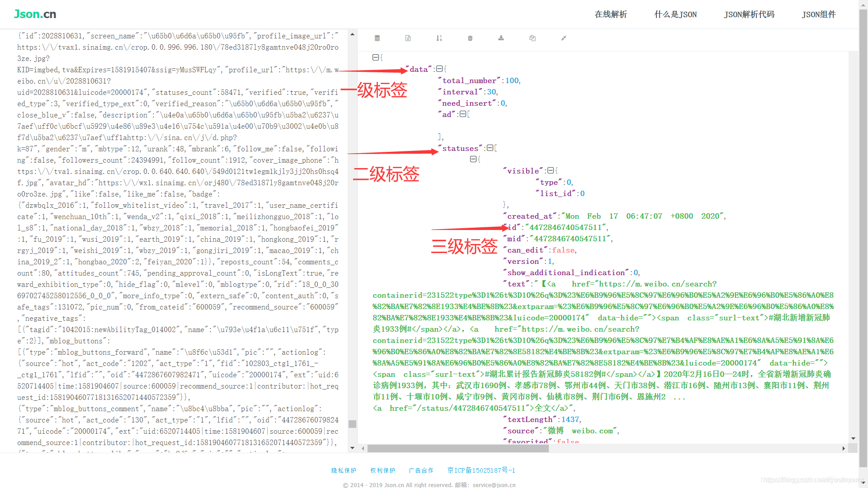This screenshot has height=488, width=868.
Task: Select the "textLength" value 1437
Action: click(x=570, y=419)
